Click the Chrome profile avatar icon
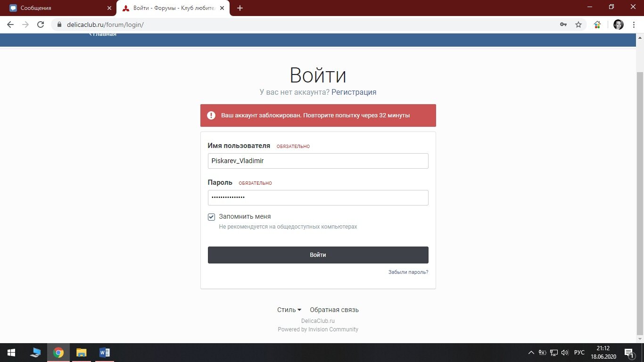Image resolution: width=644 pixels, height=362 pixels. 618,25
